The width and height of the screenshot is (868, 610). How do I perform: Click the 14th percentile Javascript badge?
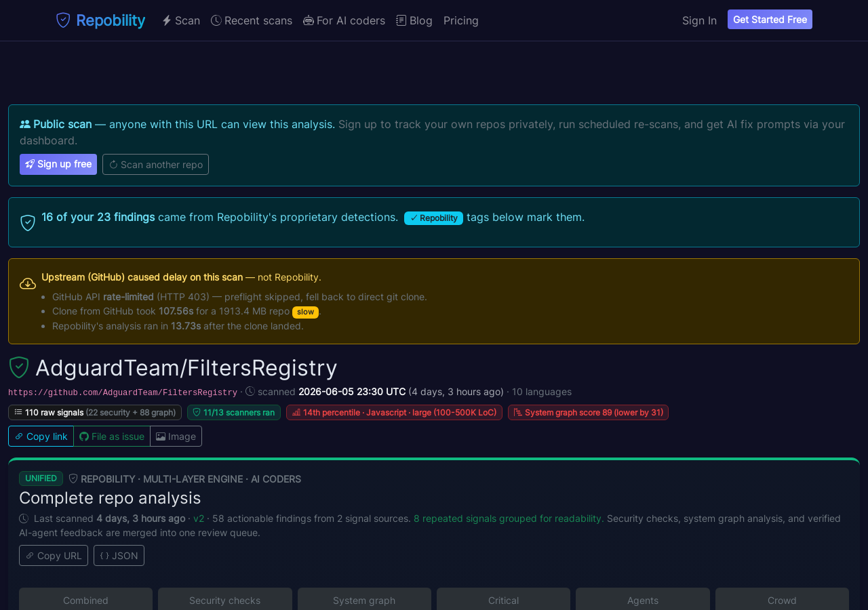tap(394, 412)
